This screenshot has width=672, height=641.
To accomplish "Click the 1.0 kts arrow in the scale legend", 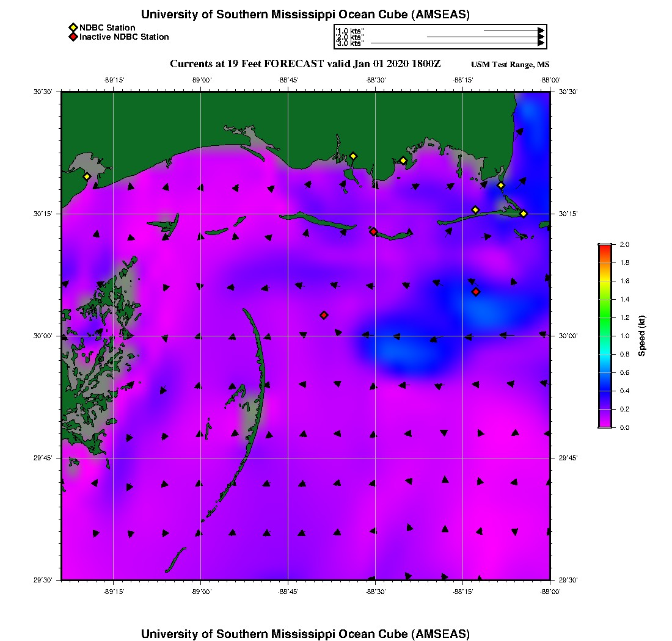I will pos(513,30).
